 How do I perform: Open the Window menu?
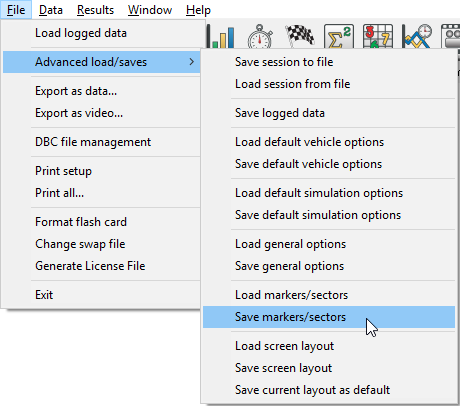pos(150,10)
